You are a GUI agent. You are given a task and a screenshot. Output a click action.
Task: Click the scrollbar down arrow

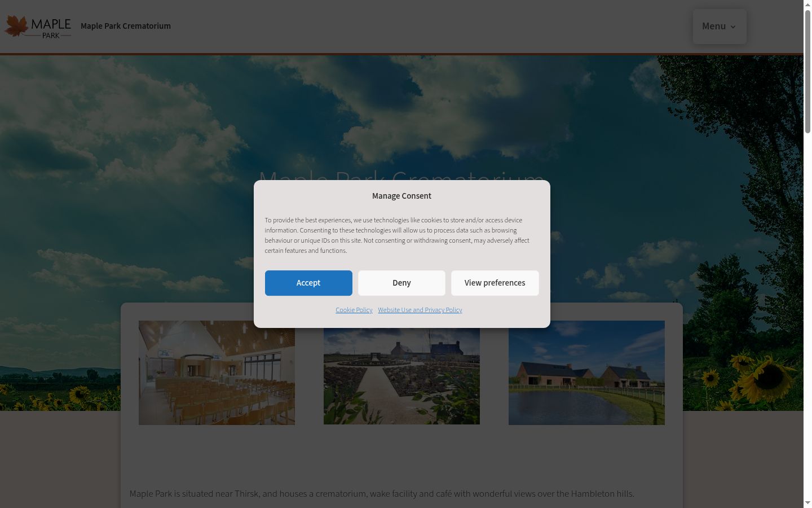tap(807, 503)
